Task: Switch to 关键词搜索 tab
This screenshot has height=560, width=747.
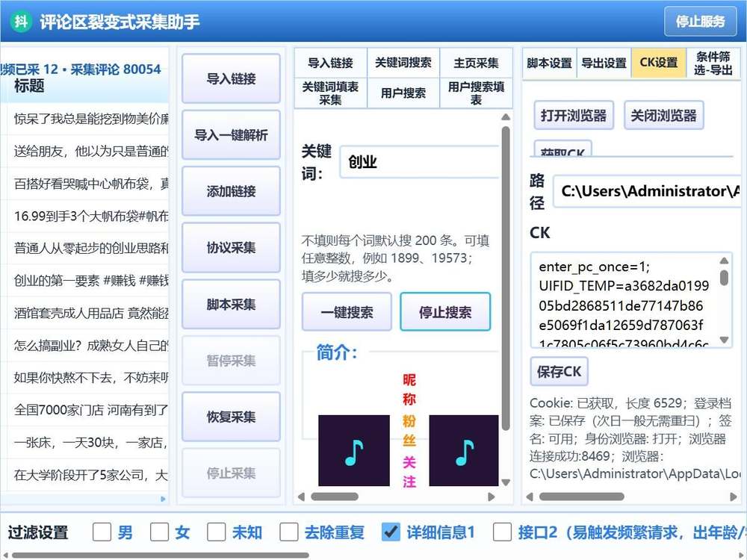Action: click(x=403, y=63)
